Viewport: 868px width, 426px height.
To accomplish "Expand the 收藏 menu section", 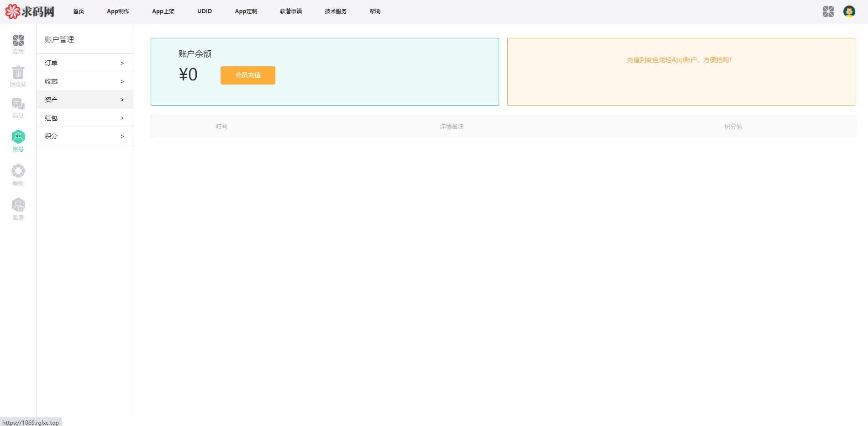I will [x=84, y=81].
